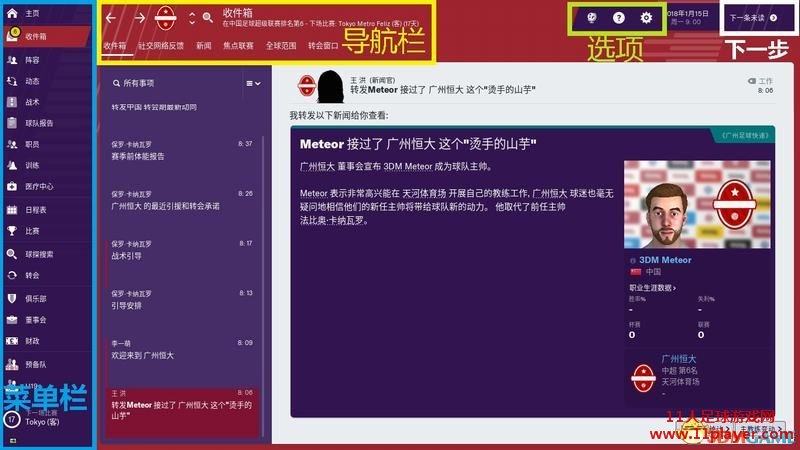
Task: Open the FMFC head icon in options
Action: 591,18
